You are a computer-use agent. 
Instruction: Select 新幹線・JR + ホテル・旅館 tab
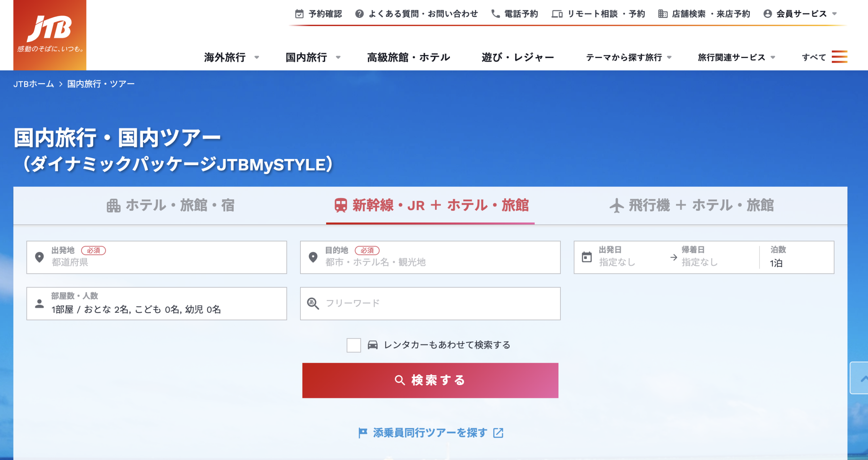(x=430, y=206)
